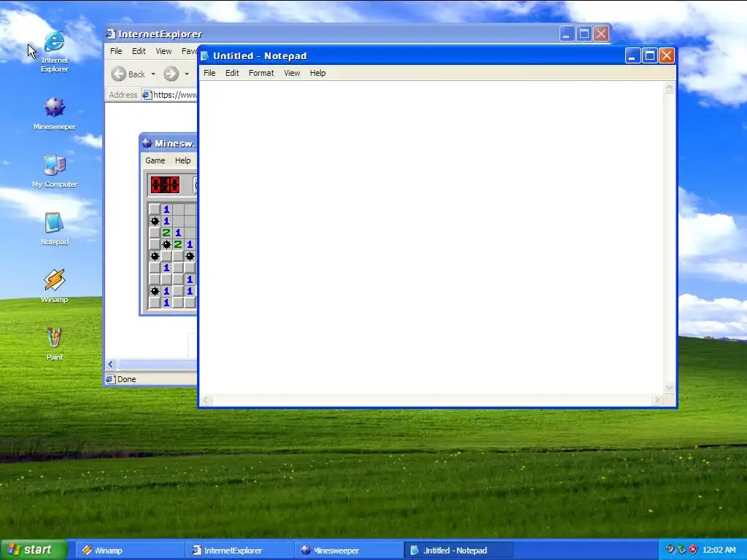Switch to Winamp in the taskbar
The height and width of the screenshot is (560, 747).
point(130,551)
